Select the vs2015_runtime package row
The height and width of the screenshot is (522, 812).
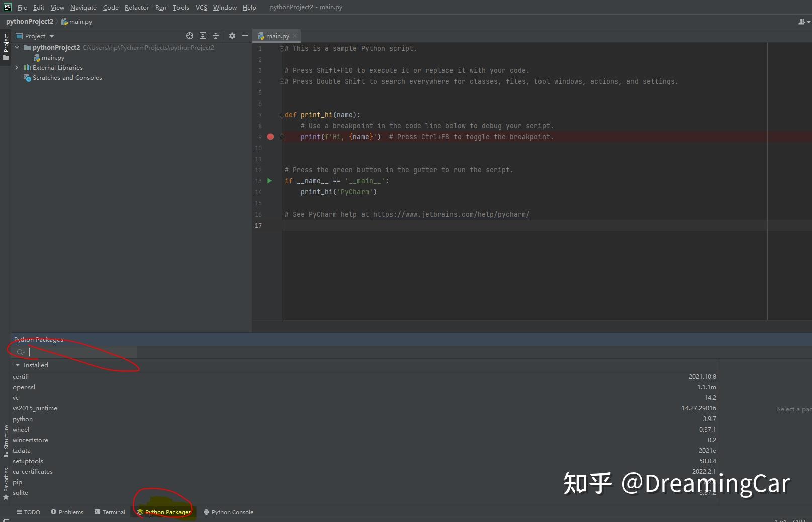pyautogui.click(x=365, y=408)
